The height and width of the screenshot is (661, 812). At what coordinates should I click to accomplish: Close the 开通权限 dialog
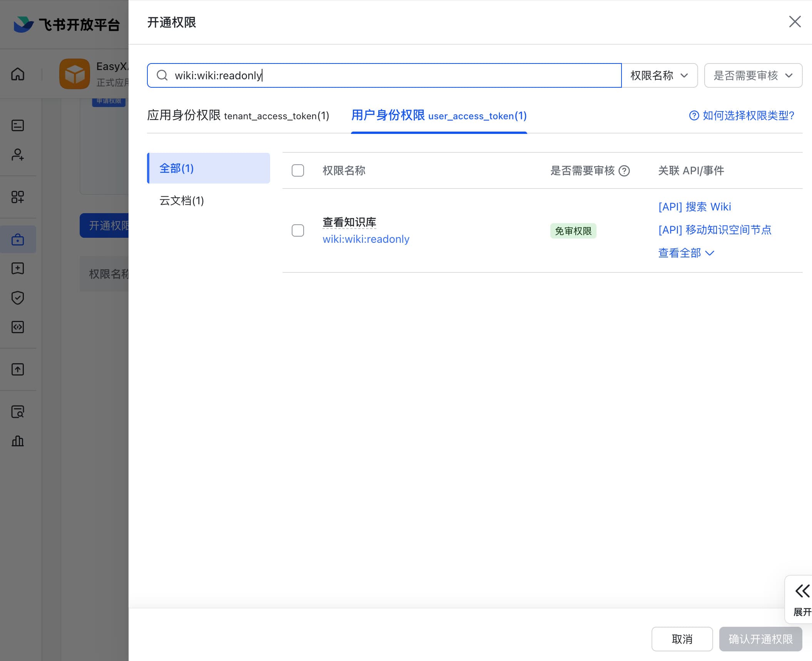pos(795,22)
